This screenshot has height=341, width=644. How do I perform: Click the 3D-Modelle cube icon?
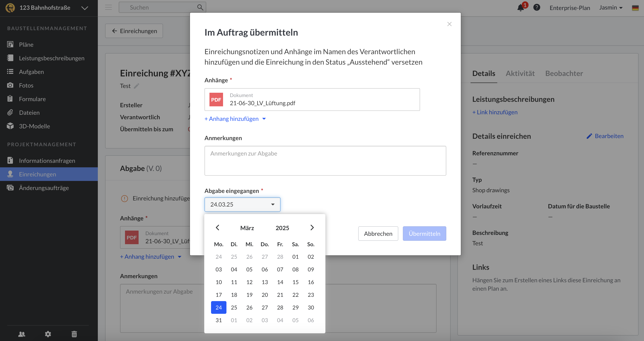[10, 126]
